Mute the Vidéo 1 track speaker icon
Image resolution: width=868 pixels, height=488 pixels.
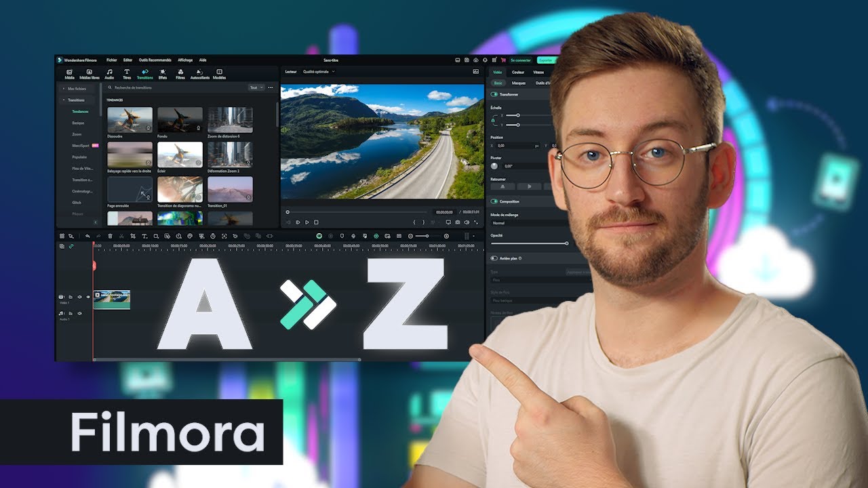click(79, 297)
